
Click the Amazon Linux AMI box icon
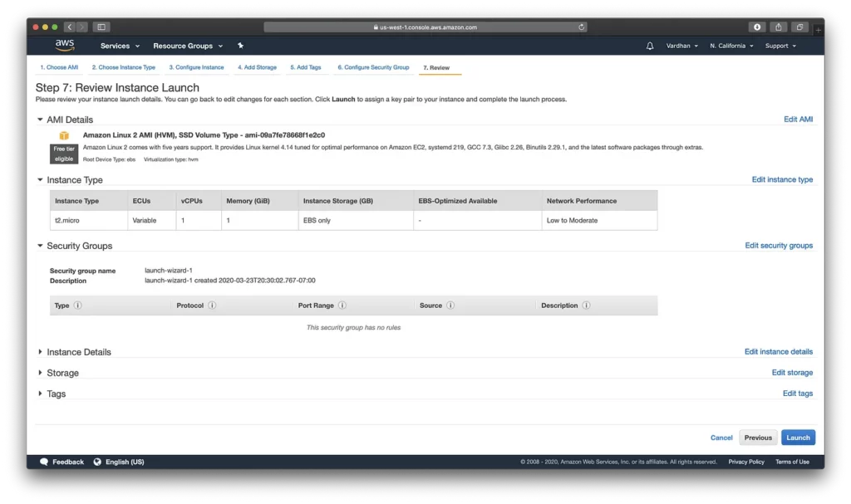point(64,135)
